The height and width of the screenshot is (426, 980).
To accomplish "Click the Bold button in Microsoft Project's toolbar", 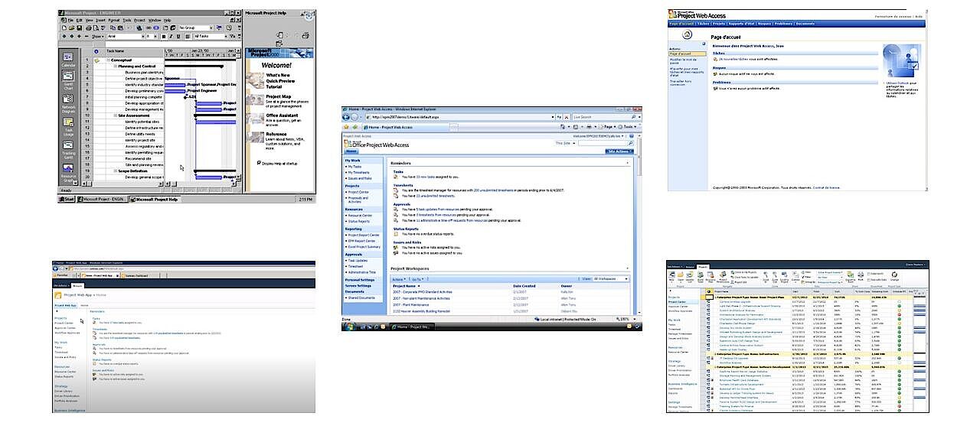I will 164,36.
